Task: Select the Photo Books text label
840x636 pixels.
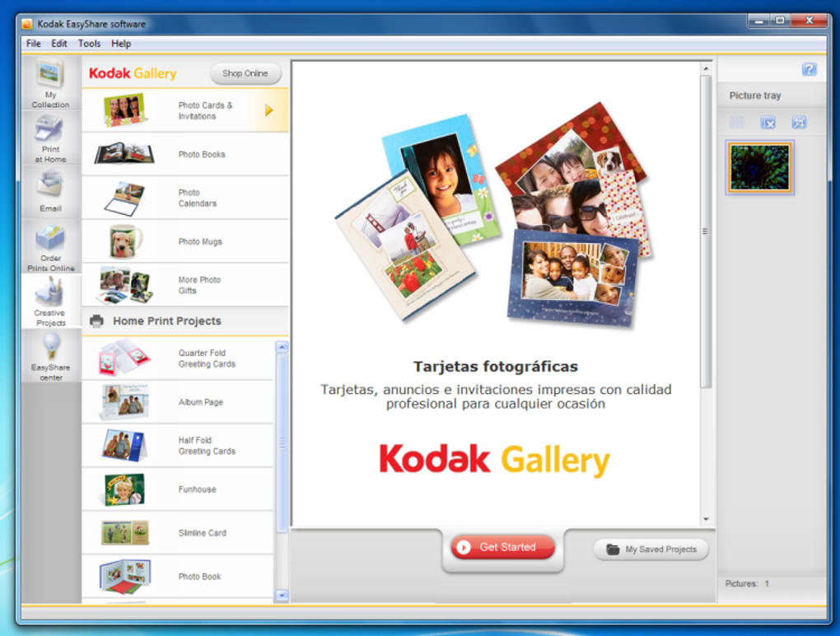Action: point(202,154)
